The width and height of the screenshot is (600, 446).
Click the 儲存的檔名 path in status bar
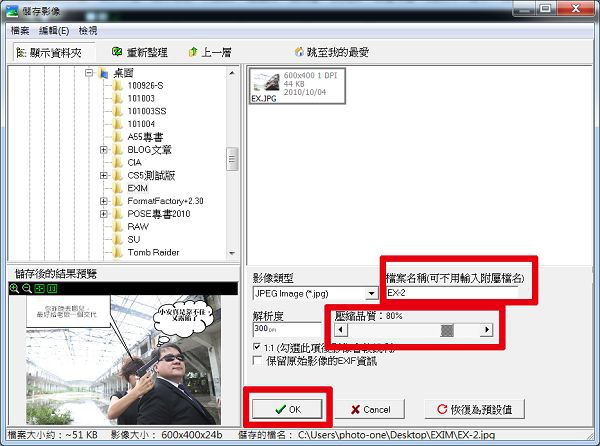[x=366, y=435]
